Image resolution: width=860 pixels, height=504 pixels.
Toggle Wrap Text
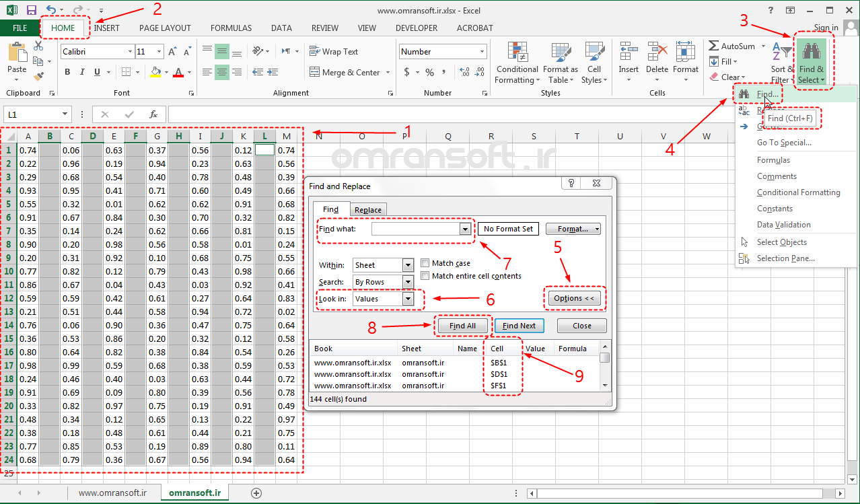[334, 52]
